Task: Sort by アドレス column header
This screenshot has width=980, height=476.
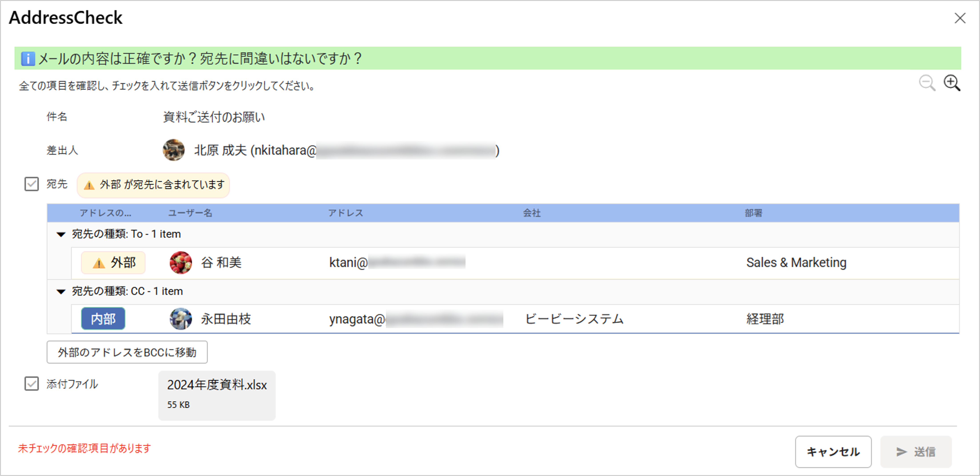Action: coord(345,213)
